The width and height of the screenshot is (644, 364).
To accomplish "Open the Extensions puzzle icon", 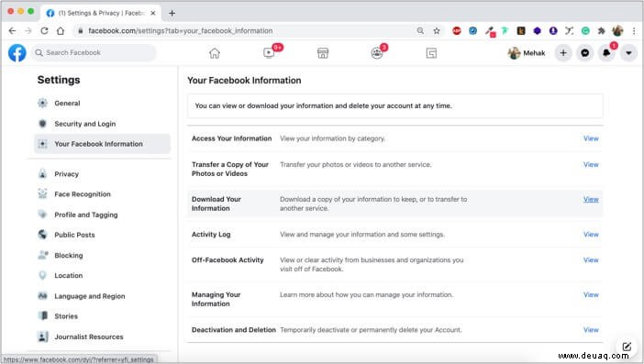I will tap(601, 31).
